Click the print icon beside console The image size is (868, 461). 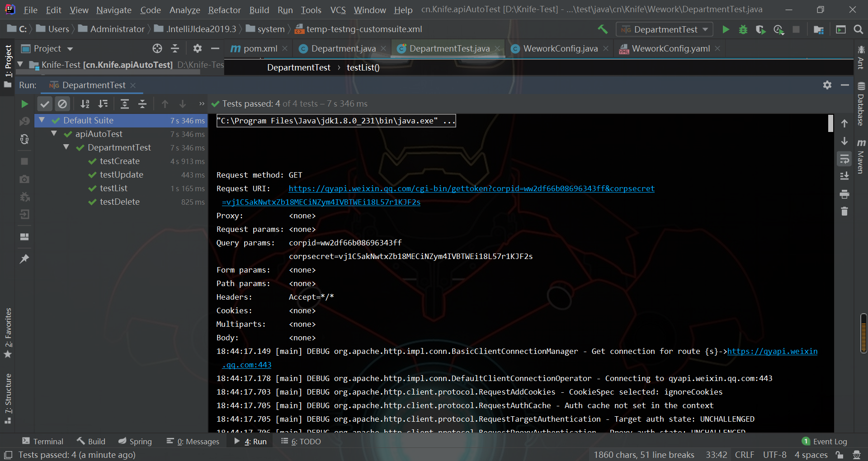(844, 194)
